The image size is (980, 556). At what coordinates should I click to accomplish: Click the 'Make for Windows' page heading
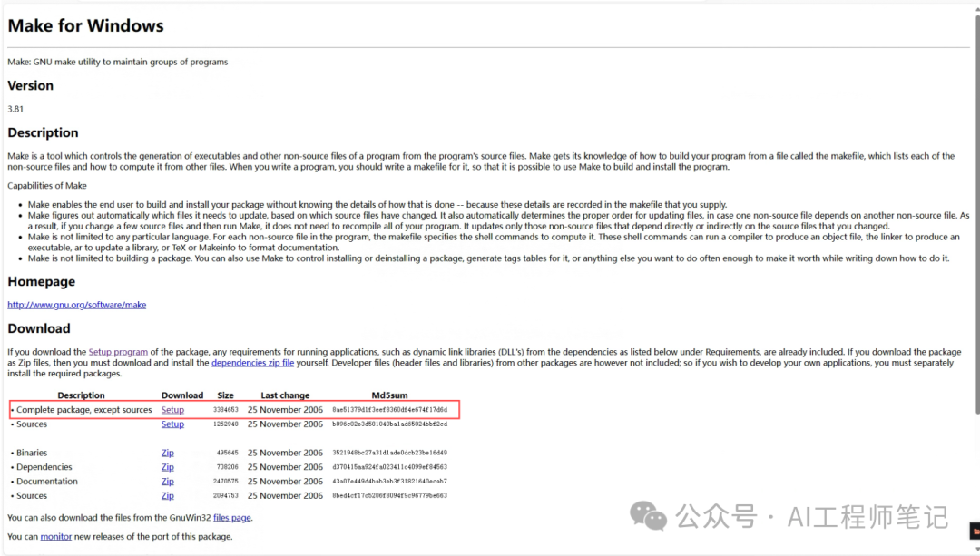[x=85, y=25]
